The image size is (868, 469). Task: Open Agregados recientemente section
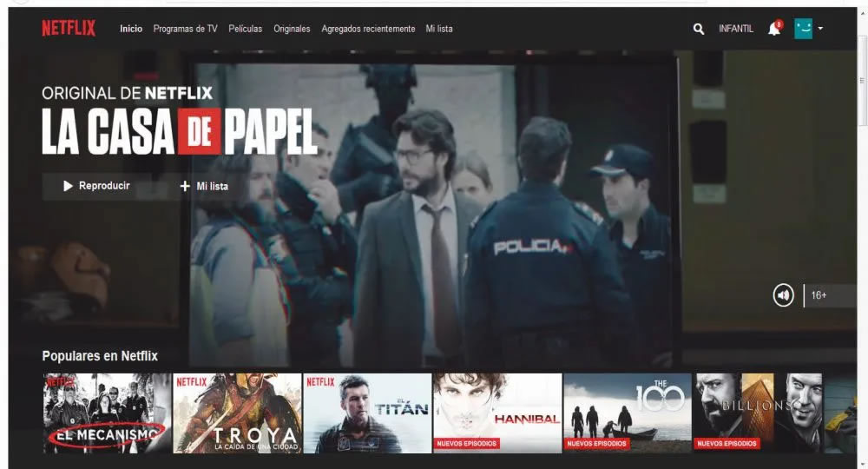(368, 29)
